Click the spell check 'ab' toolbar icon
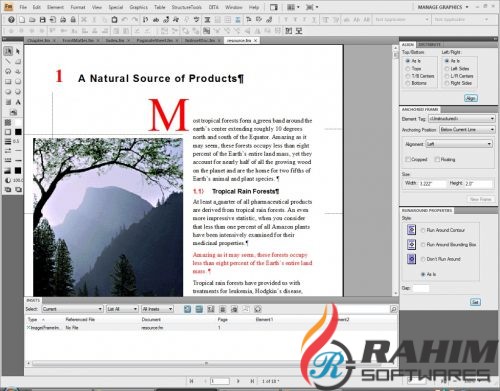This screenshot has width=500, height=391. [156, 20]
